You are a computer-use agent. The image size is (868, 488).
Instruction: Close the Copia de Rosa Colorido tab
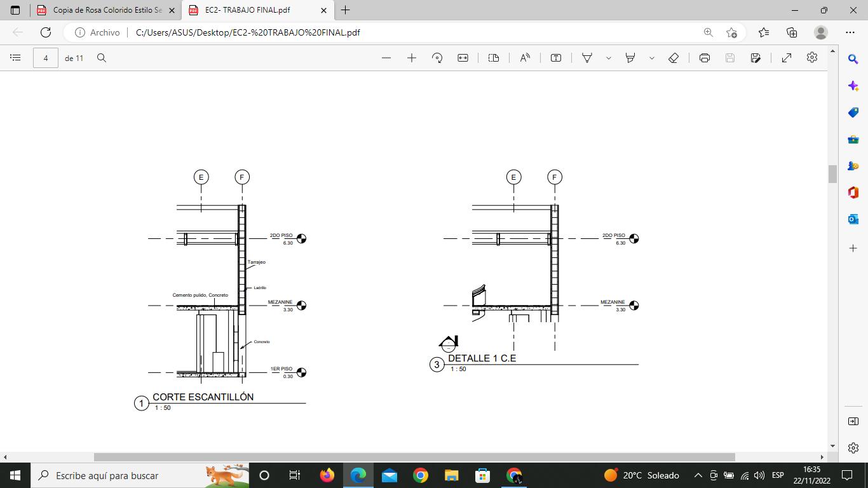[x=172, y=11]
